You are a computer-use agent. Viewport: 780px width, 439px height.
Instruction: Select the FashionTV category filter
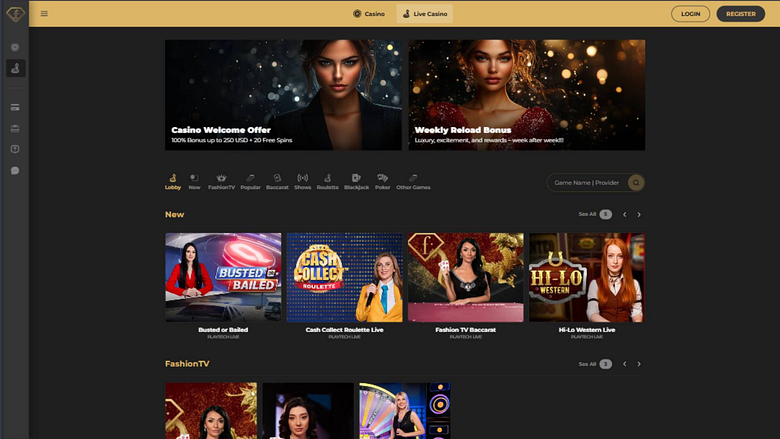pos(221,182)
